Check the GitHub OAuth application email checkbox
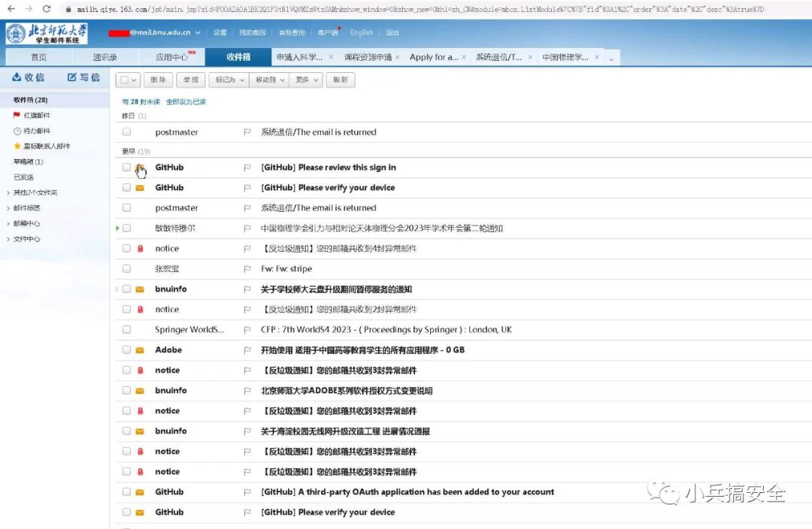 pyautogui.click(x=126, y=491)
